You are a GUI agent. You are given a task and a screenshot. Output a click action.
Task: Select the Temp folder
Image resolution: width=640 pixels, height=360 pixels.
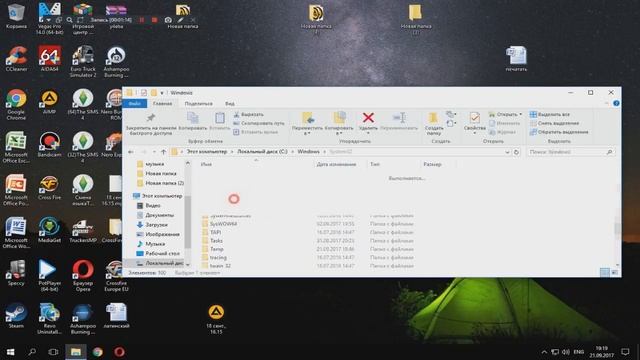(x=213, y=249)
